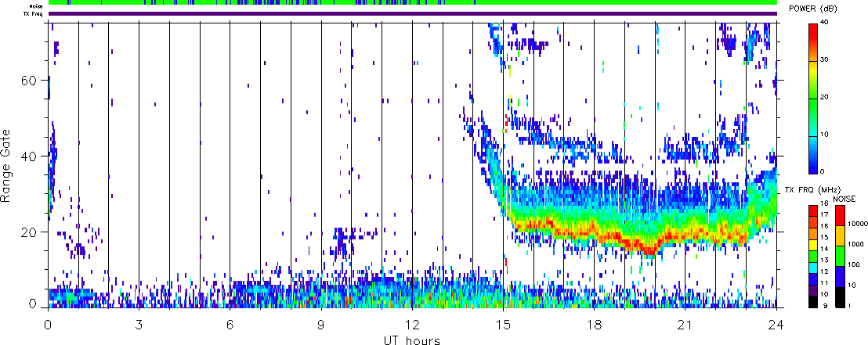
Task: Click the '20' tick on the Range Gate axis
Action: pos(30,232)
